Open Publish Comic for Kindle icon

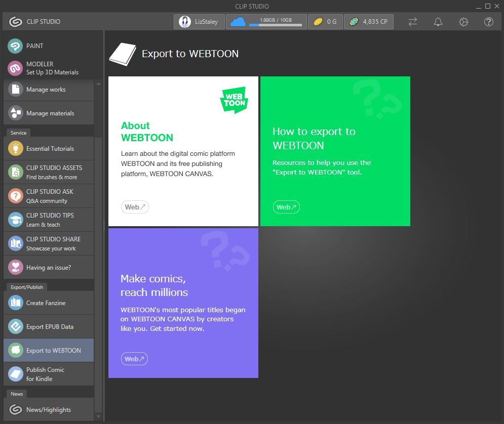tap(15, 374)
